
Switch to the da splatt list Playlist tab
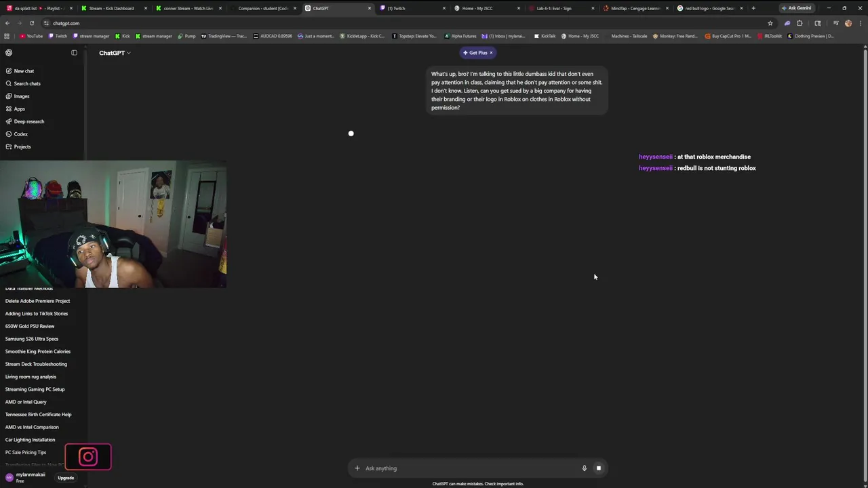click(x=39, y=8)
